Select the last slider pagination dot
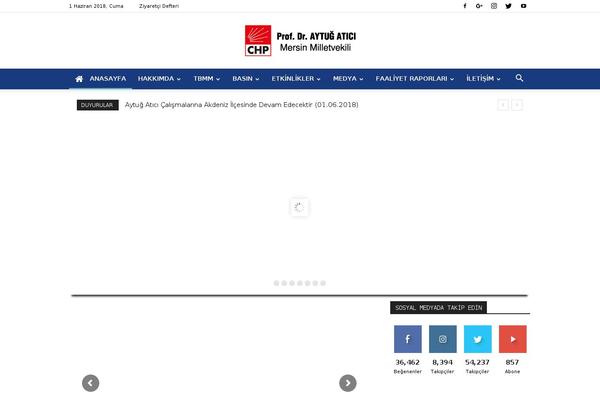Image resolution: width=600 pixels, height=400 pixels. 323,283
